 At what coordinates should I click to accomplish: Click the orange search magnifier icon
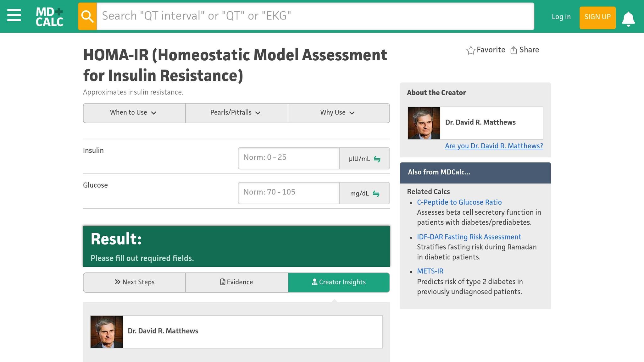click(87, 16)
